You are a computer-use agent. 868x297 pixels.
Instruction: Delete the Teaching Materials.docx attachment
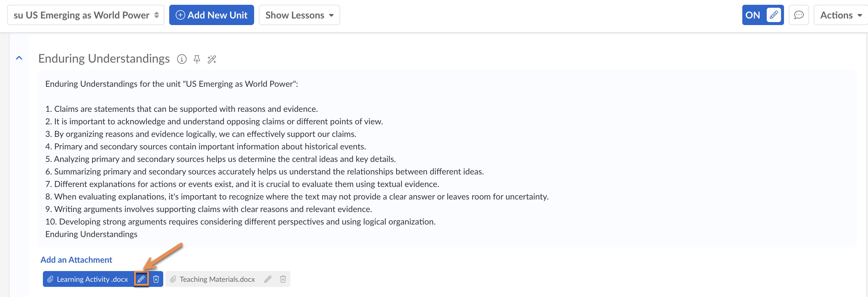283,279
